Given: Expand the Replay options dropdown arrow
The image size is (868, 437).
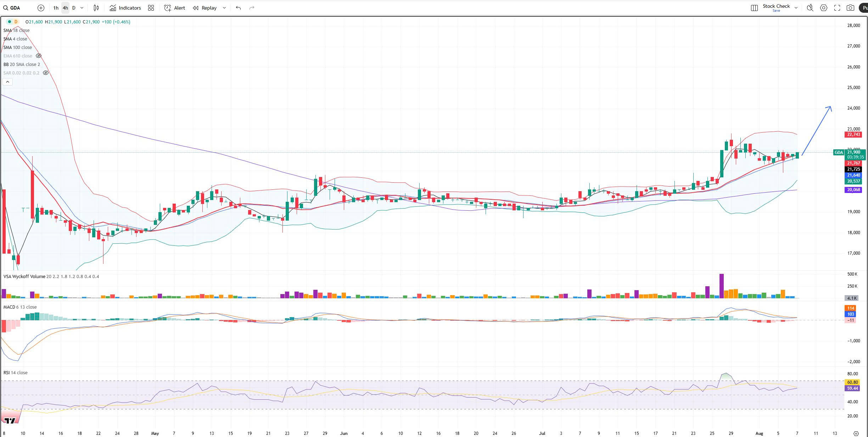Looking at the screenshot, I should [224, 8].
